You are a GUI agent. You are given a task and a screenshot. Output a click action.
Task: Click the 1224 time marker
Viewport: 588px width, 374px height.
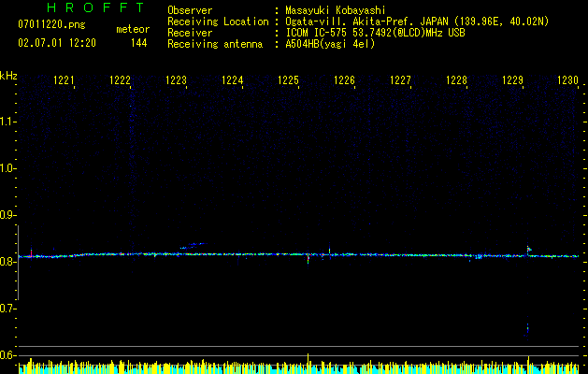click(x=232, y=80)
